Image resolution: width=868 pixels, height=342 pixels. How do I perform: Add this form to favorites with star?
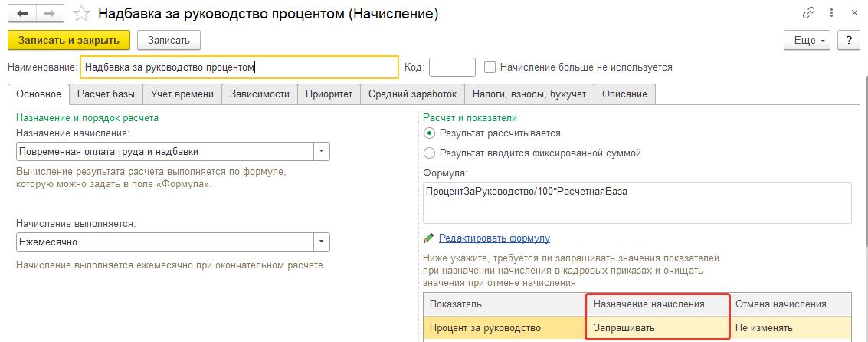tap(81, 14)
